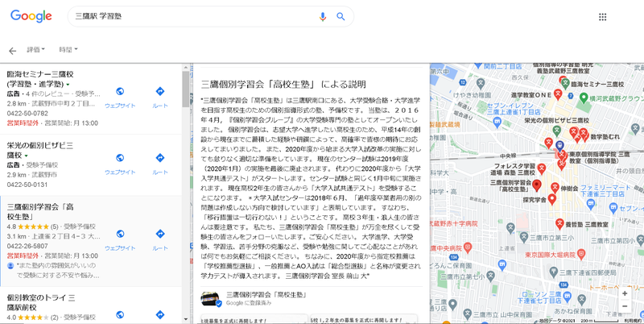Click the 進学教室ONE map pin

click(558, 94)
